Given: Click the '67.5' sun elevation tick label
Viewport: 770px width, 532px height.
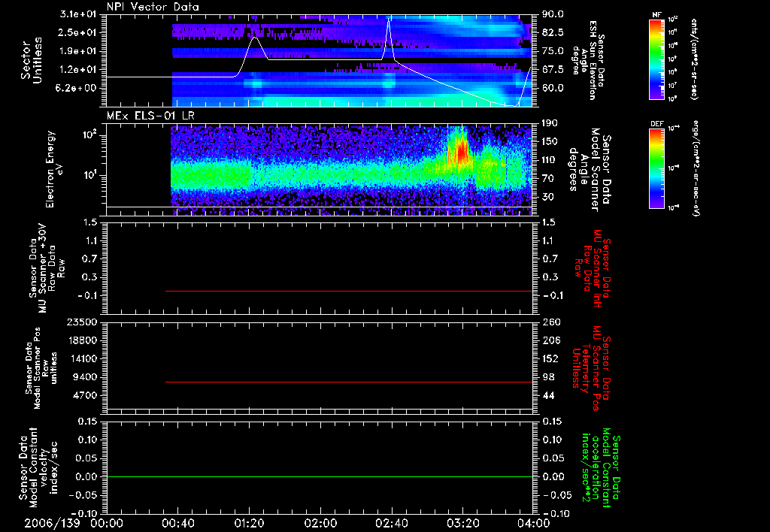Looking at the screenshot, I should coord(553,69).
